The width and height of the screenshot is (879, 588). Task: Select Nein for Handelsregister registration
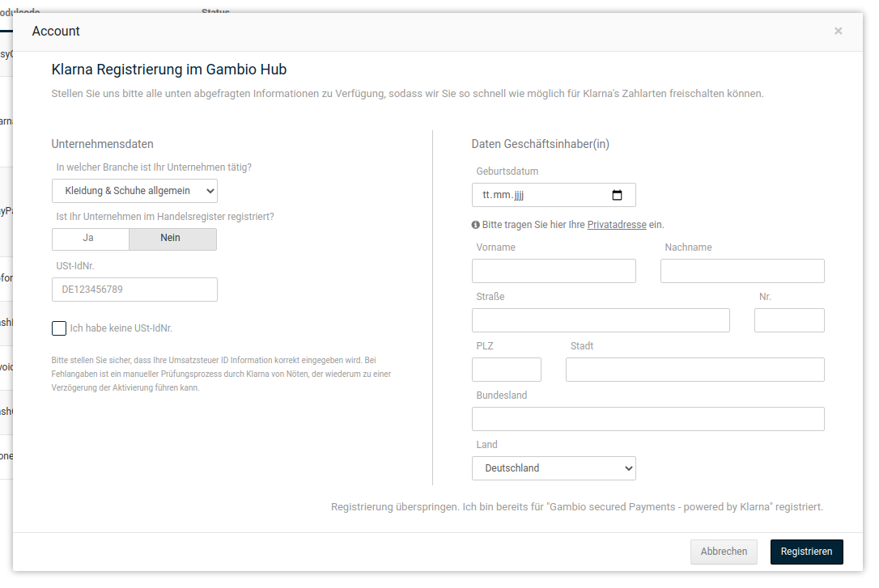tap(172, 239)
